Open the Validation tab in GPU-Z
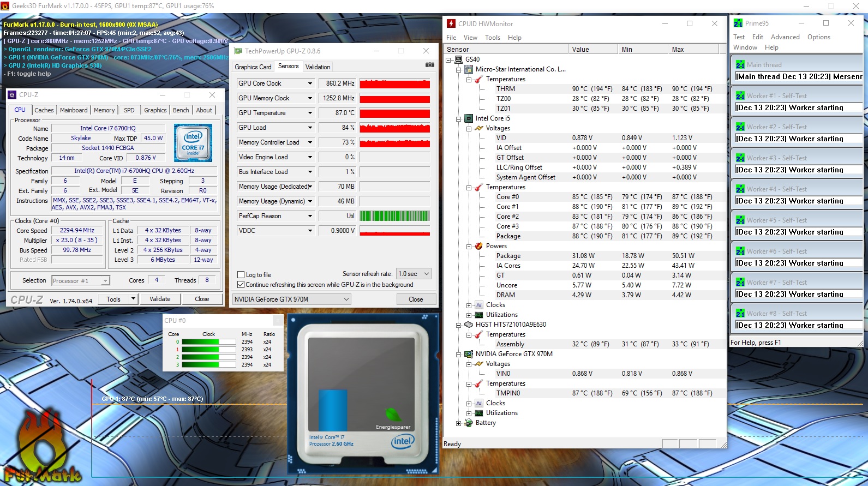This screenshot has width=868, height=486. tap(318, 67)
